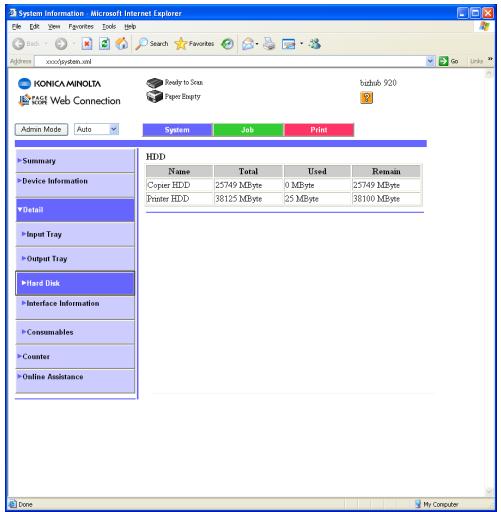
Task: Click the orange help question-mark icon
Action: [366, 98]
